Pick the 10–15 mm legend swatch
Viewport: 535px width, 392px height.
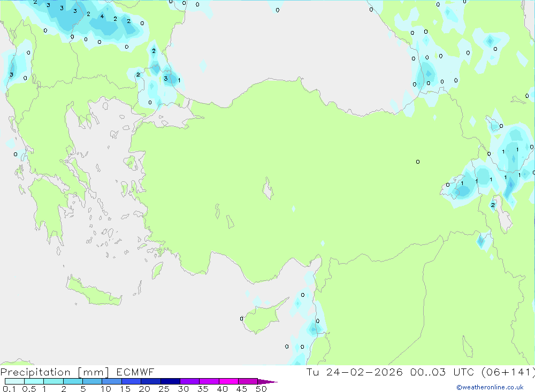[x=112, y=381]
